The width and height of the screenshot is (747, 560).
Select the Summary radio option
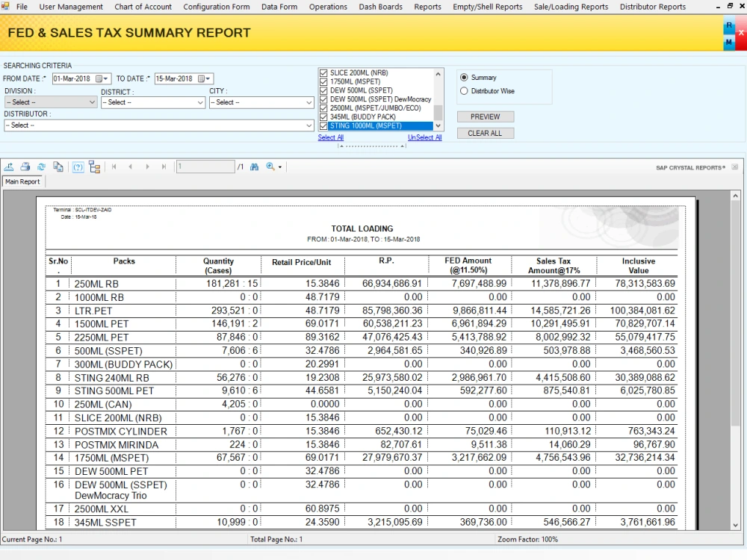464,77
